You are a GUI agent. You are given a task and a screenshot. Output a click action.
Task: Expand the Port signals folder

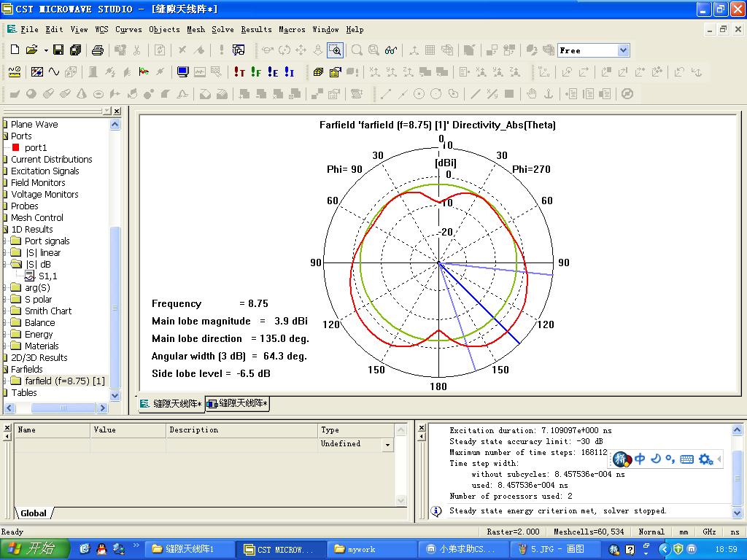pyautogui.click(x=5, y=241)
